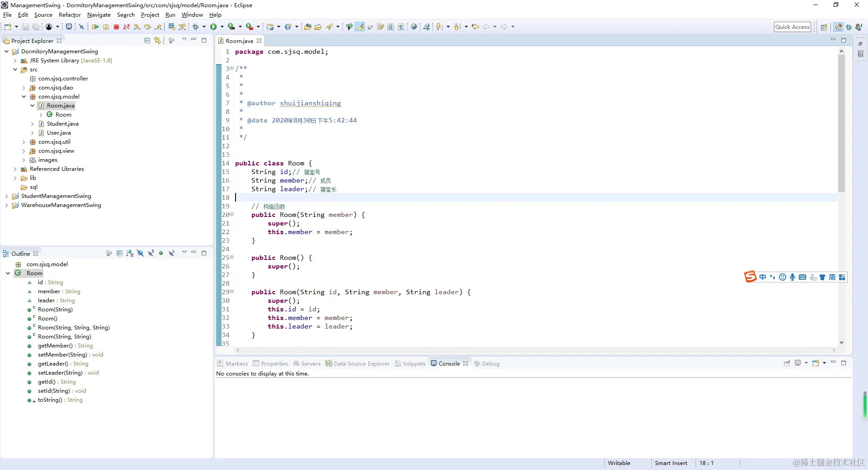Click the red Terminate toolbar icon

pyautogui.click(x=116, y=27)
